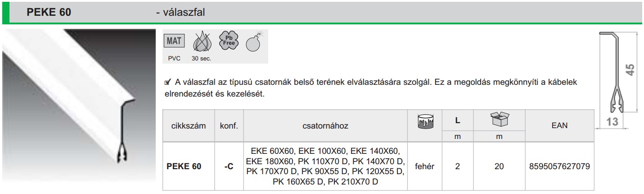Select PEKE 60 item number in table row
Screen dimensions: 644x194
point(184,166)
